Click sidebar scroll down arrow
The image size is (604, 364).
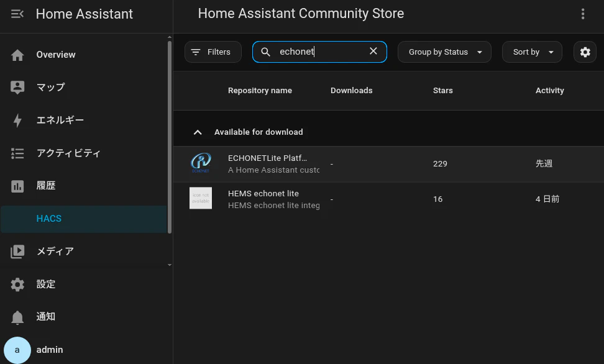click(x=170, y=265)
